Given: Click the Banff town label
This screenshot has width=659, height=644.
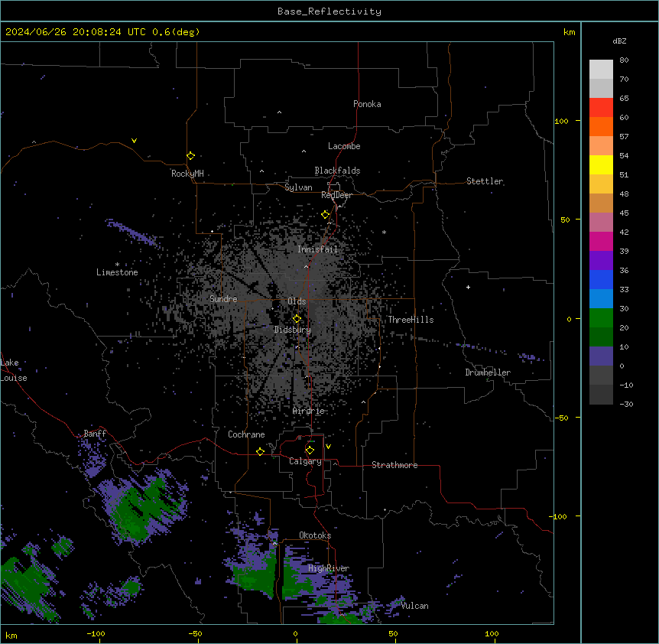Looking at the screenshot, I should coord(95,434).
